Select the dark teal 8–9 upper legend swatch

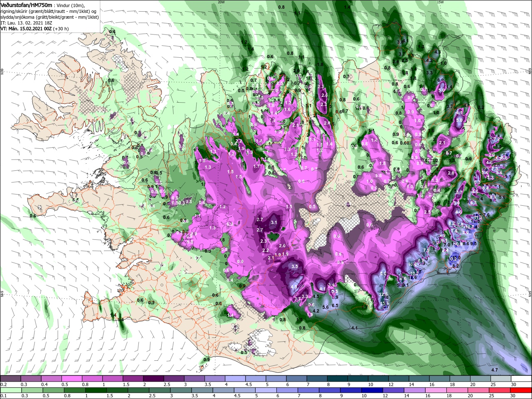tap(337, 378)
